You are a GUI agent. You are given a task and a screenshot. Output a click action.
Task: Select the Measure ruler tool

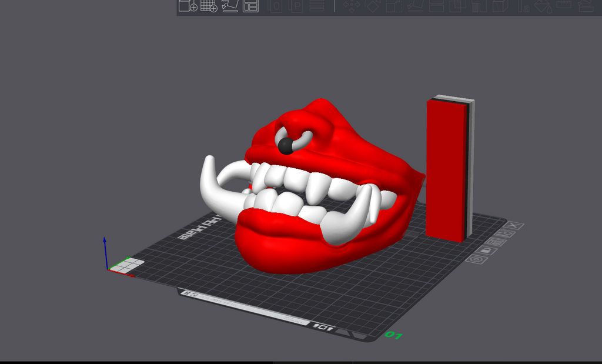(564, 5)
